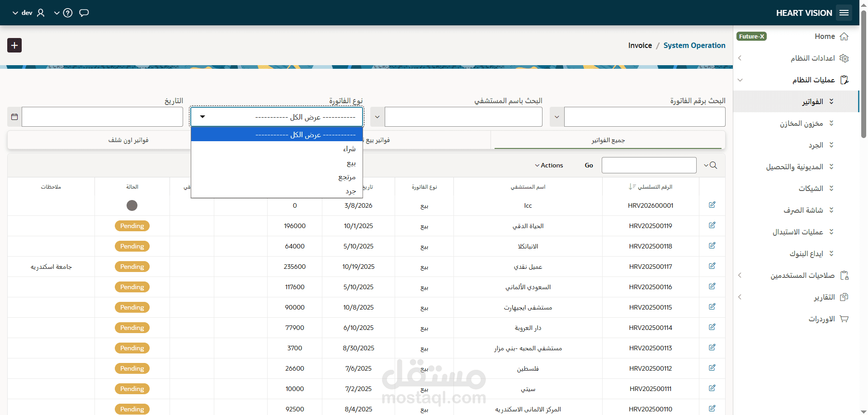
Task: Click the report search text field
Action: click(649, 165)
